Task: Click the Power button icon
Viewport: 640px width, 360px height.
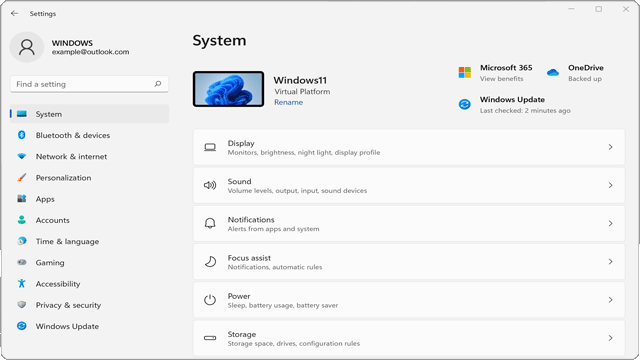Action: pyautogui.click(x=210, y=300)
